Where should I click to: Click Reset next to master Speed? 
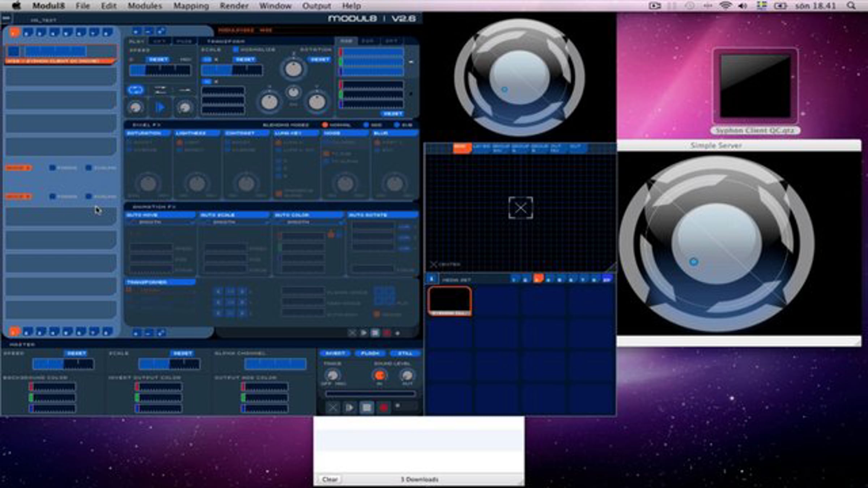(76, 353)
